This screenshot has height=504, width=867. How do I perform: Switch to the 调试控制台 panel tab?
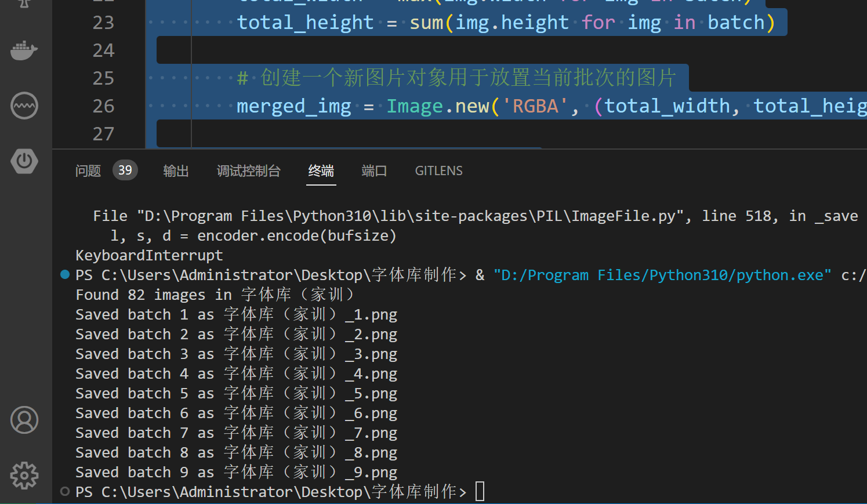pos(249,171)
